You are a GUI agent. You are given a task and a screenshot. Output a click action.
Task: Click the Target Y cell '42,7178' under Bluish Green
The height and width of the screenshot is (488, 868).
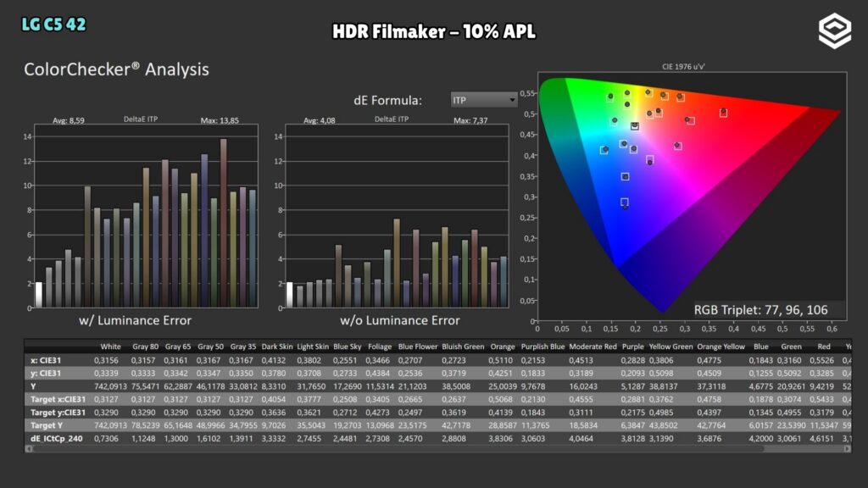pos(456,425)
